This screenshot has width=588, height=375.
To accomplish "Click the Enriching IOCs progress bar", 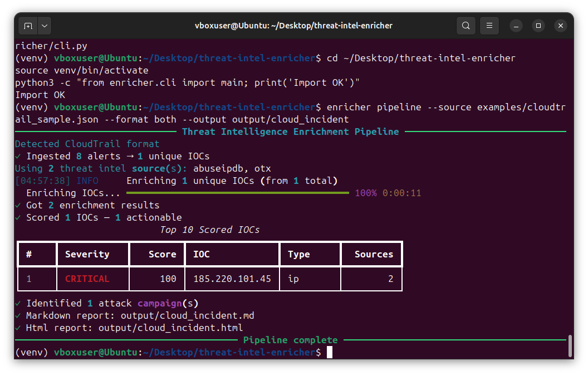I will (x=238, y=193).
